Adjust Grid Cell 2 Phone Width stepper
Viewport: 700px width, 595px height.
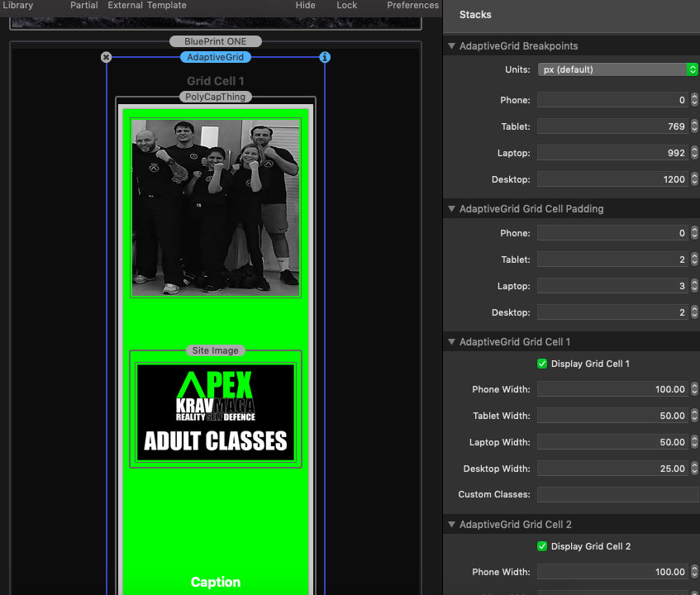point(694,572)
